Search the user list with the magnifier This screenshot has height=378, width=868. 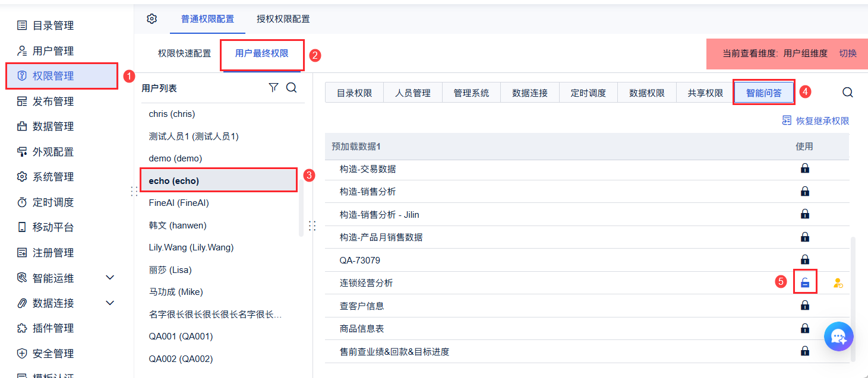[291, 88]
